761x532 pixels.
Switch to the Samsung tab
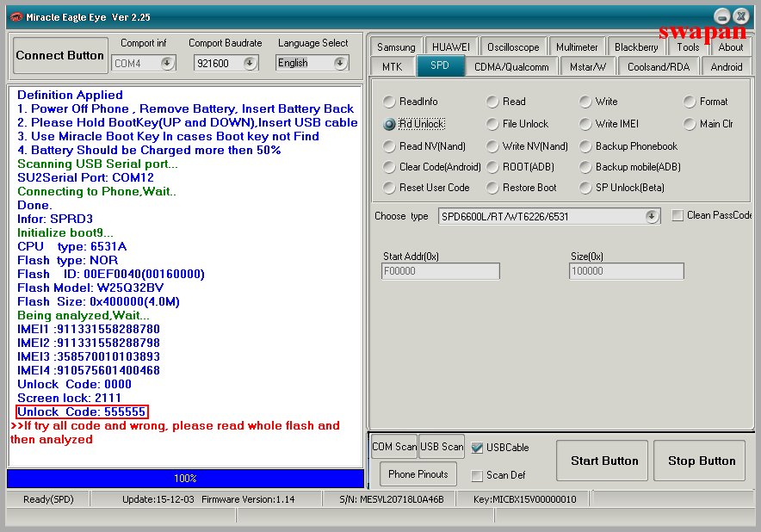point(396,47)
